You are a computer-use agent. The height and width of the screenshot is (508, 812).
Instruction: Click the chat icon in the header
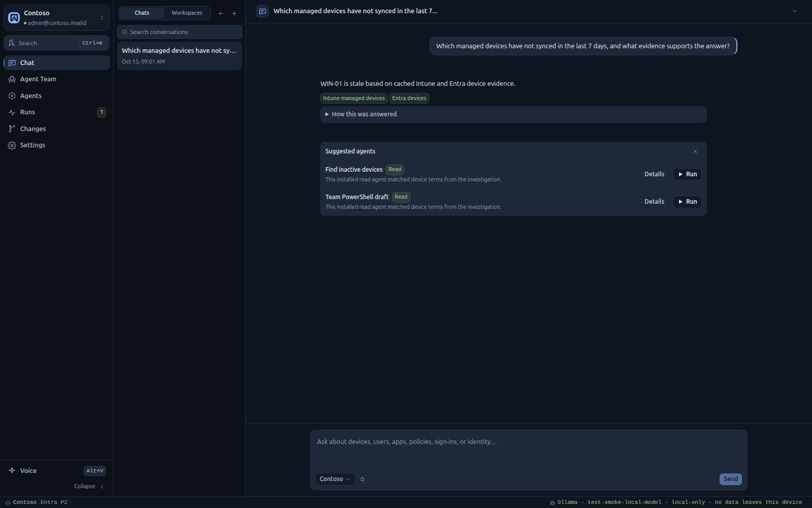pyautogui.click(x=262, y=11)
